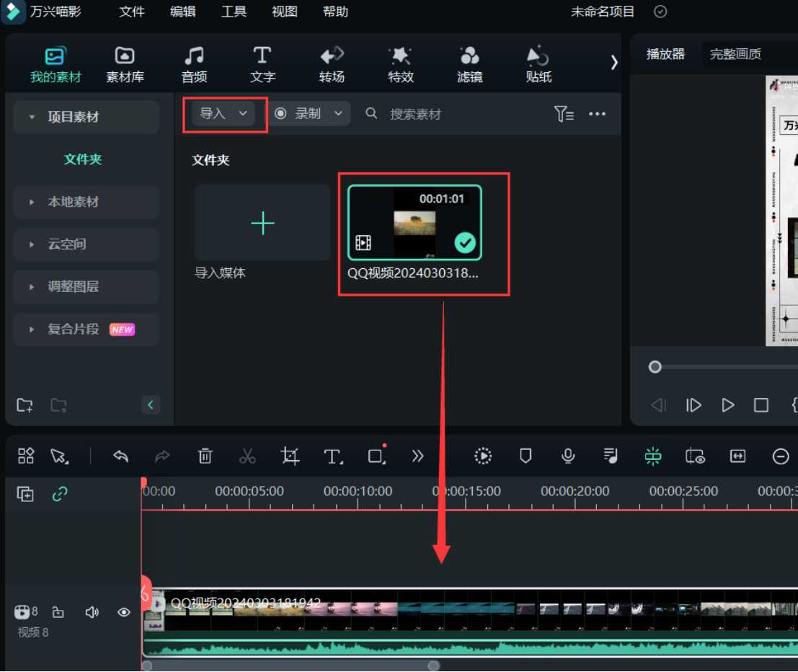The image size is (798, 672).
Task: Open the Import (导入) dropdown
Action: click(x=223, y=114)
